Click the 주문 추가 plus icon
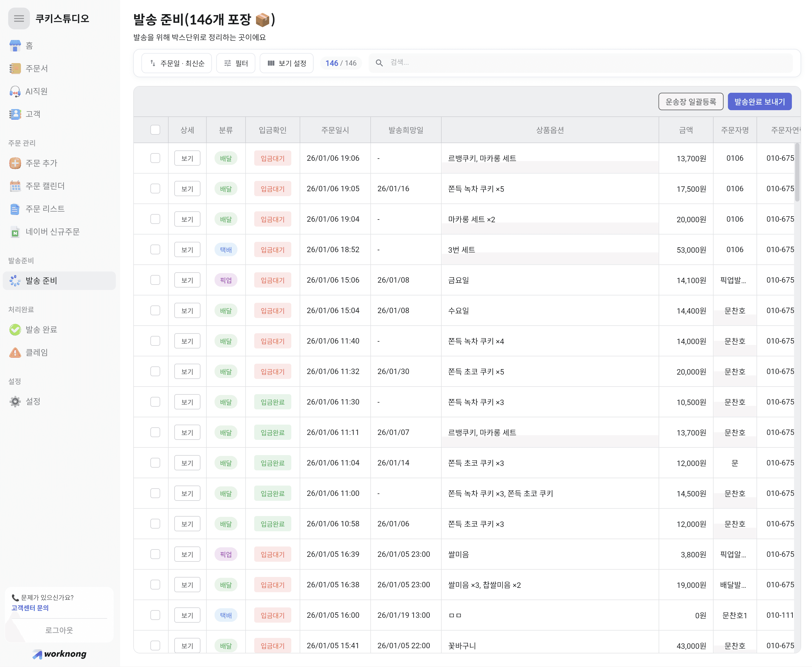 (x=15, y=163)
